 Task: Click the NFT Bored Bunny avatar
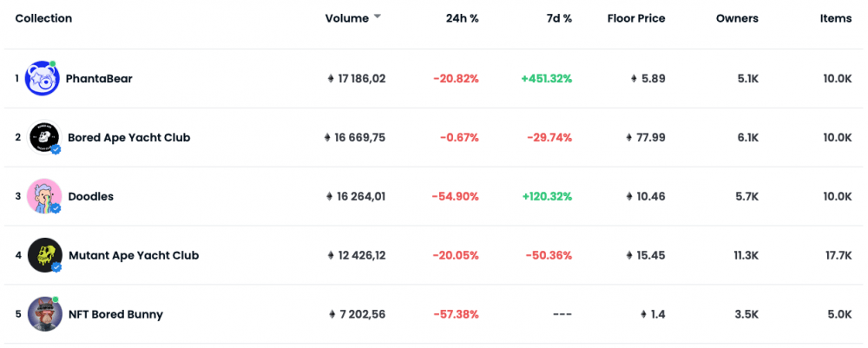pyautogui.click(x=43, y=314)
